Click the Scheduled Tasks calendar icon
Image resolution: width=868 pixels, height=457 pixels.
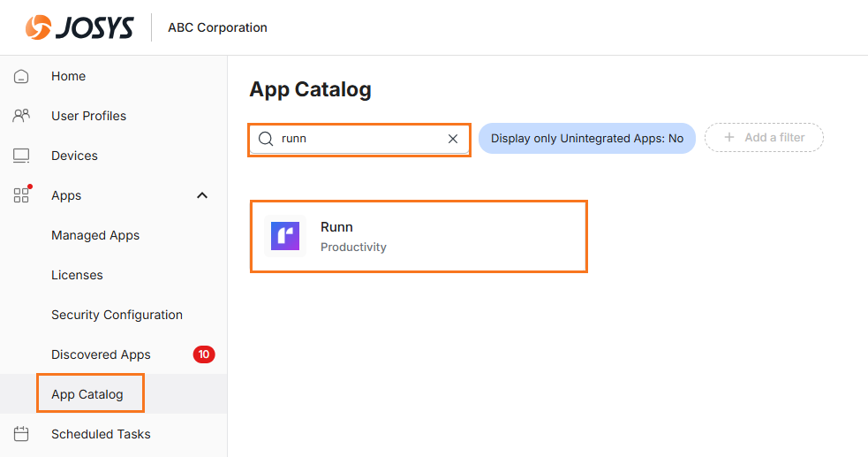tap(21, 434)
